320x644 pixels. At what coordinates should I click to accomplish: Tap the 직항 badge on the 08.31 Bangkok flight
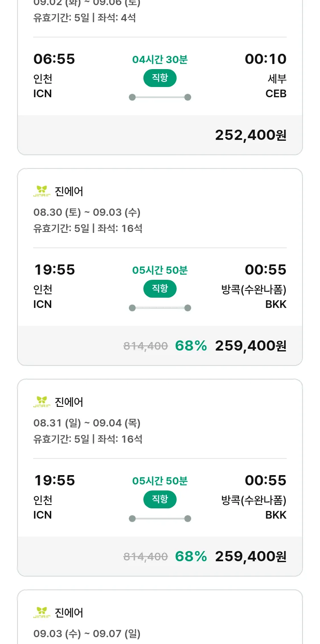point(160,499)
